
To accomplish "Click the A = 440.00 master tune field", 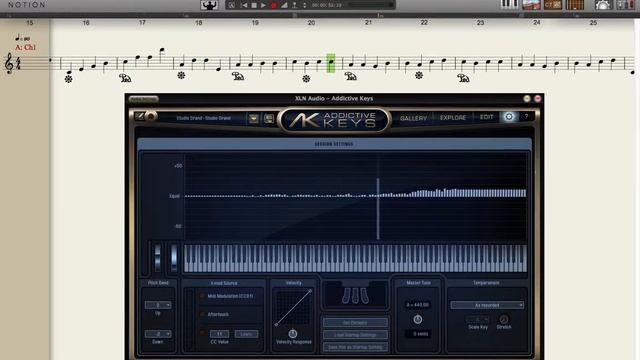I will click(418, 305).
